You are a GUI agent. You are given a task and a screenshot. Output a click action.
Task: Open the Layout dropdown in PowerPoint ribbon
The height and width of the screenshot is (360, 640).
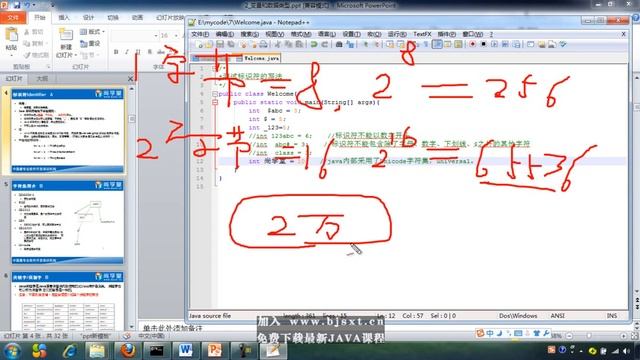[x=92, y=32]
